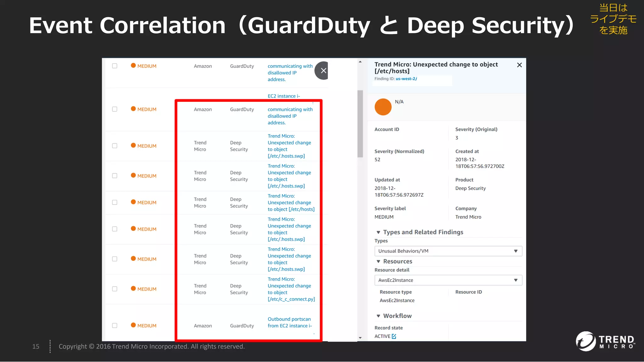644x362 pixels.
Task: Open Outbound portscan from EC2 finding
Action: [x=290, y=322]
